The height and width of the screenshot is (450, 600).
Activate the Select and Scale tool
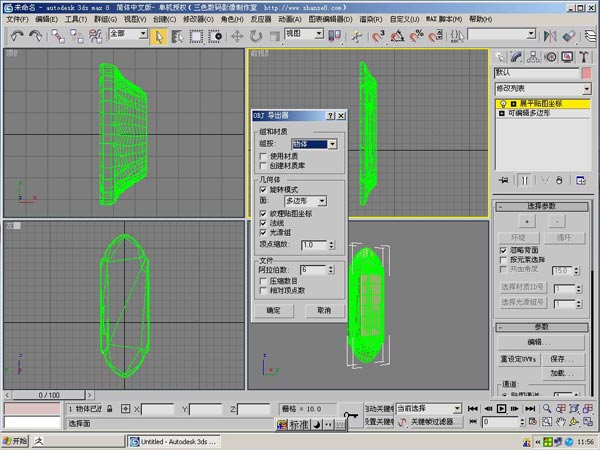click(x=274, y=37)
